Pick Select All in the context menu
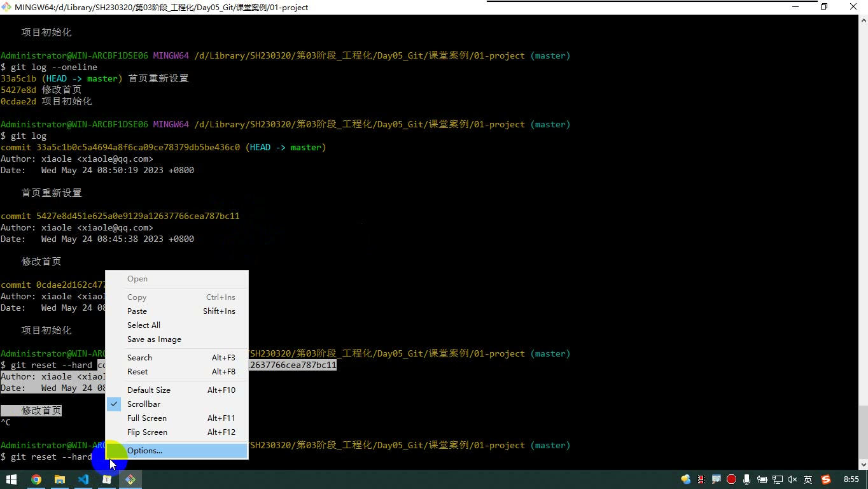The height and width of the screenshot is (489, 868). coord(176,325)
